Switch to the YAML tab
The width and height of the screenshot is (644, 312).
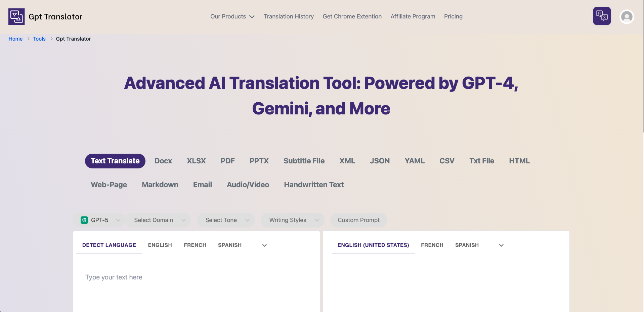(415, 161)
